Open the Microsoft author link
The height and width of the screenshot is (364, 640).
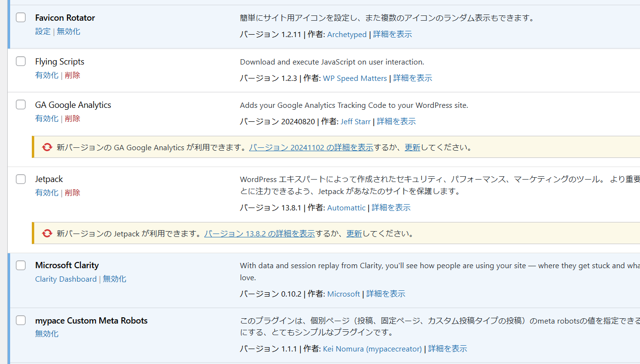click(x=344, y=294)
